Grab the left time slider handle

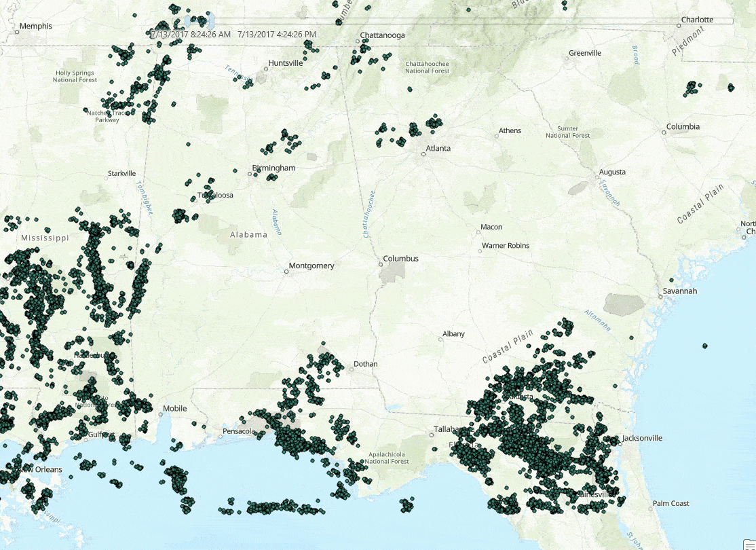click(x=187, y=21)
